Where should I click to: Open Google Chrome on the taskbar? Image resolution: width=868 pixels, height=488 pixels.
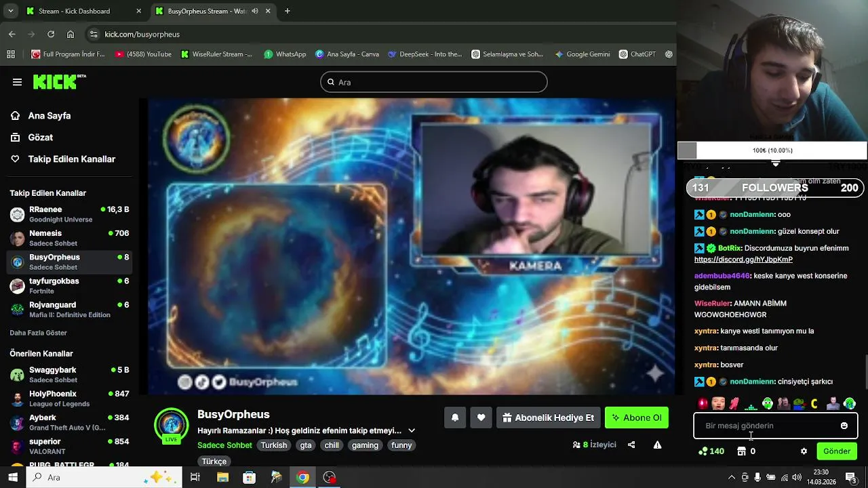303,477
